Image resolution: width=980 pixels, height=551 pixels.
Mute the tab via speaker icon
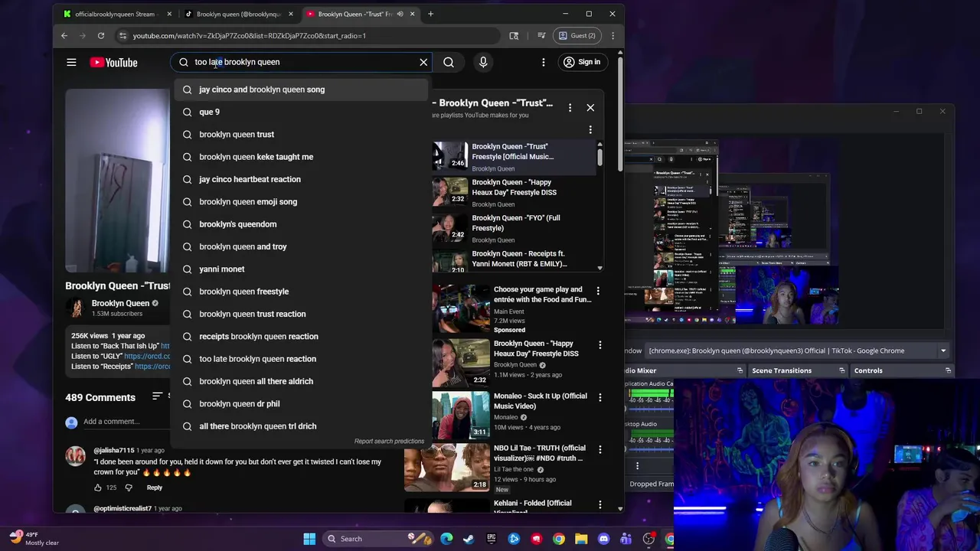[x=400, y=14]
